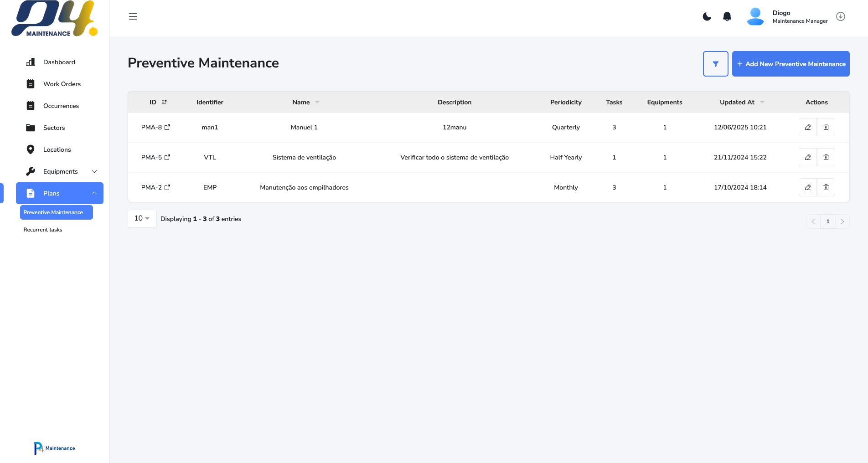Toggle dark mode with moon icon
Viewport: 868px width, 463px height.
[707, 17]
